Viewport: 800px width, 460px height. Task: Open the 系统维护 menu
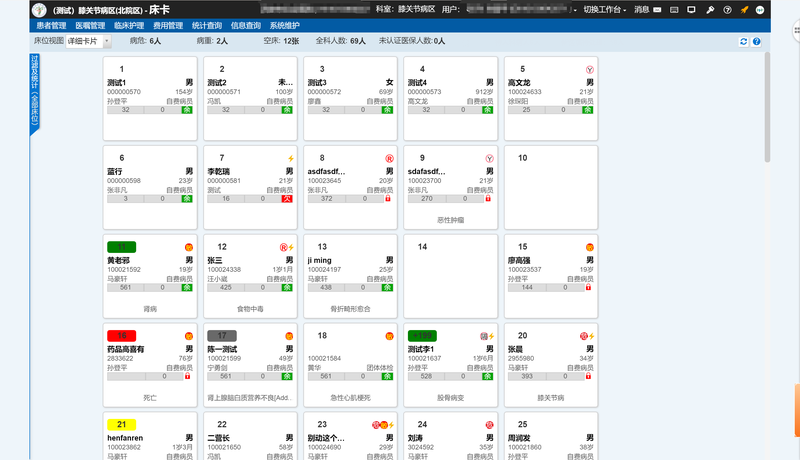285,25
